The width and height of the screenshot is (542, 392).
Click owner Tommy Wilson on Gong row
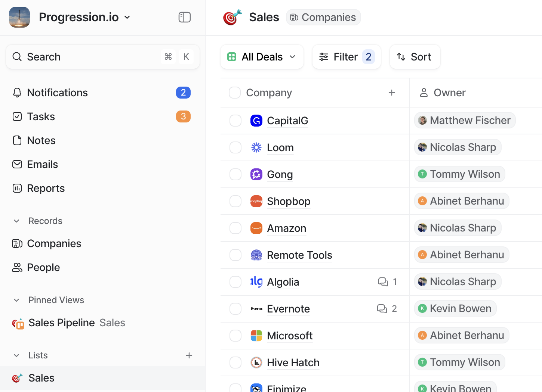coord(460,174)
